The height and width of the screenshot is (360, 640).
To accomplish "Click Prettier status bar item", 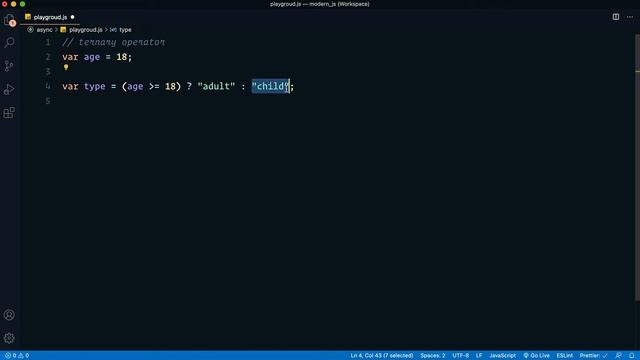I will coord(593,356).
